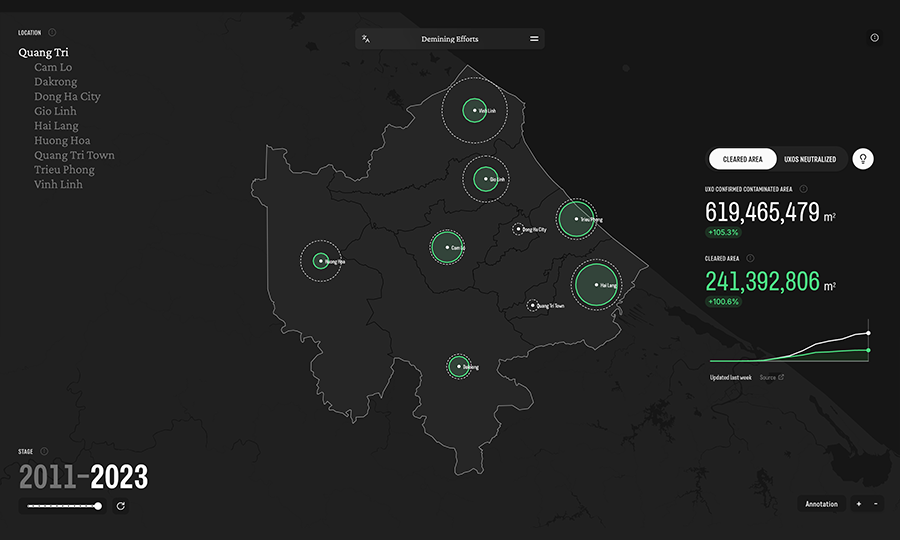The height and width of the screenshot is (540, 900).
Task: Click the top-right circular info icon
Action: 874,38
